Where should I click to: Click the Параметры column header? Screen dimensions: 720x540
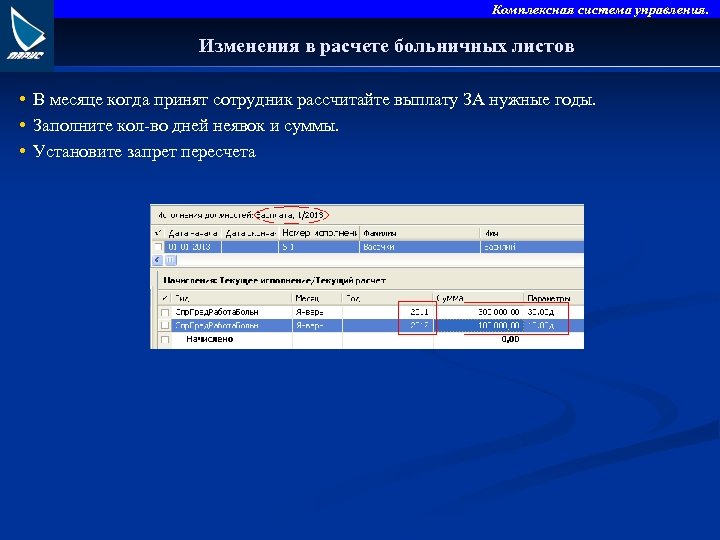point(554,298)
